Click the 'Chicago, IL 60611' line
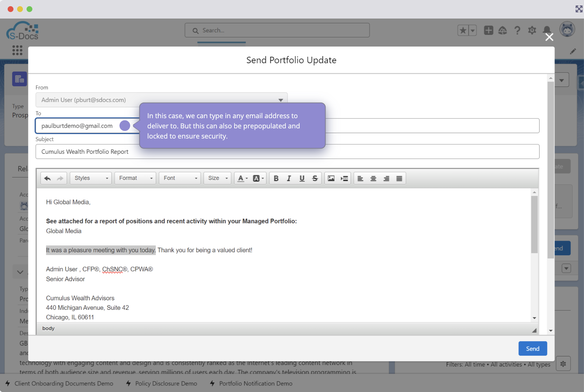Screen dimensions: 584x392 click(70, 317)
